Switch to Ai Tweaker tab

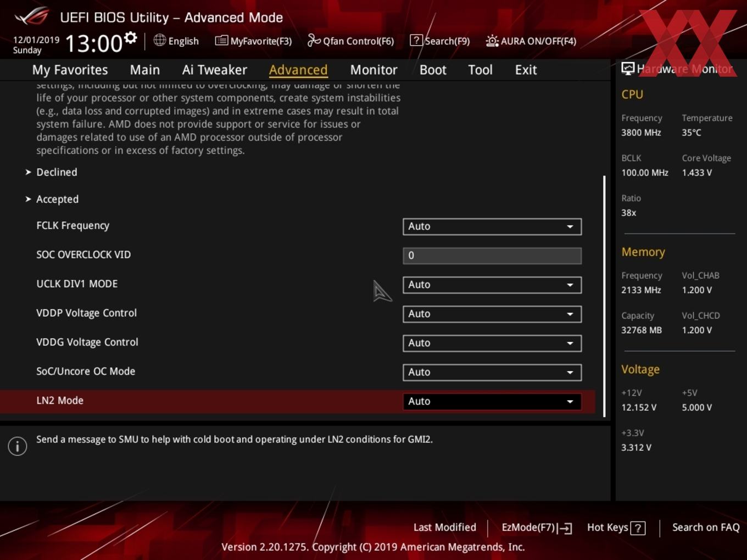(x=215, y=70)
